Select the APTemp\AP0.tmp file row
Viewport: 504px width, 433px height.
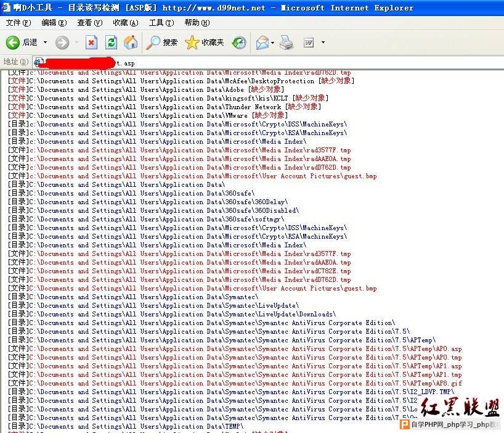(x=235, y=357)
